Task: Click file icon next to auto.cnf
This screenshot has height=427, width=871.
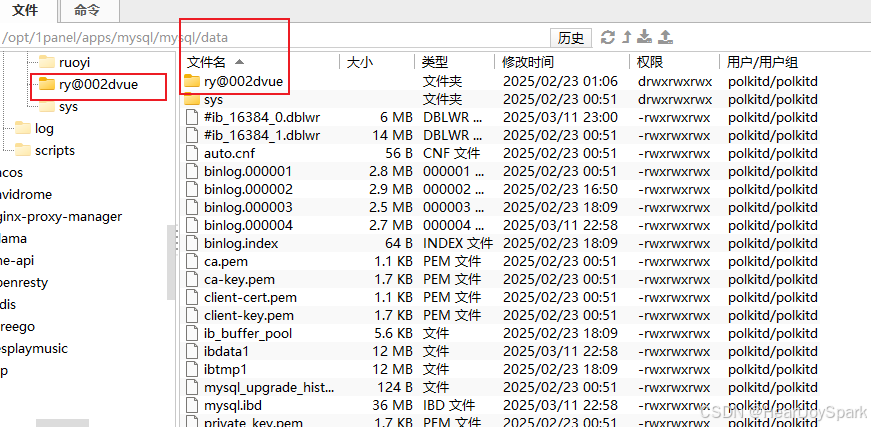Action: (192, 153)
